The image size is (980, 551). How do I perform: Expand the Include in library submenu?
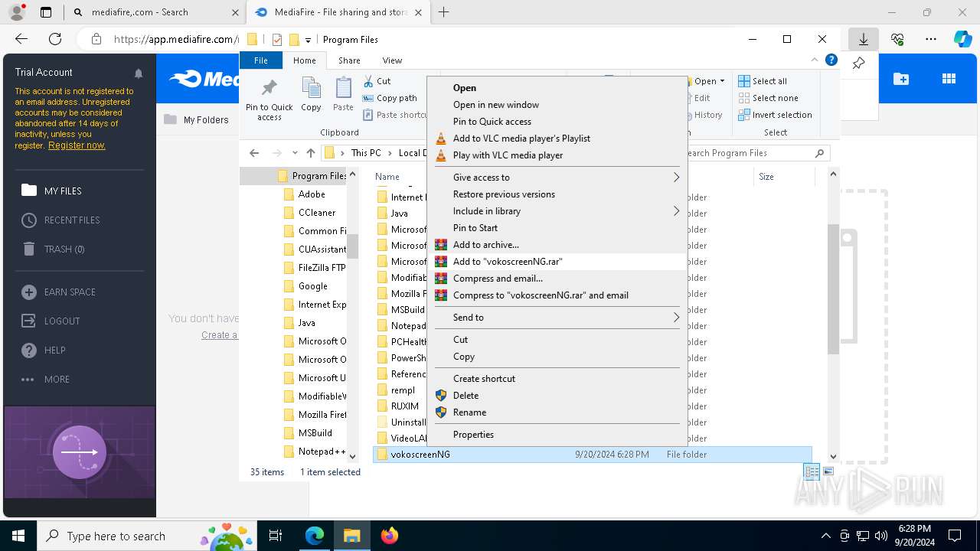click(557, 211)
